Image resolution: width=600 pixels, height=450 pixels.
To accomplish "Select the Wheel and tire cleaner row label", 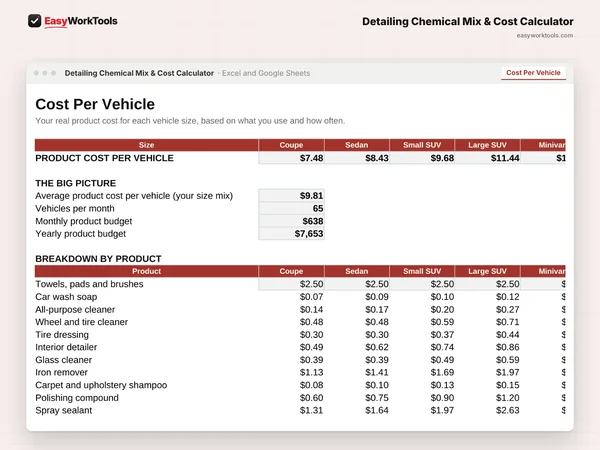I will coord(82,322).
